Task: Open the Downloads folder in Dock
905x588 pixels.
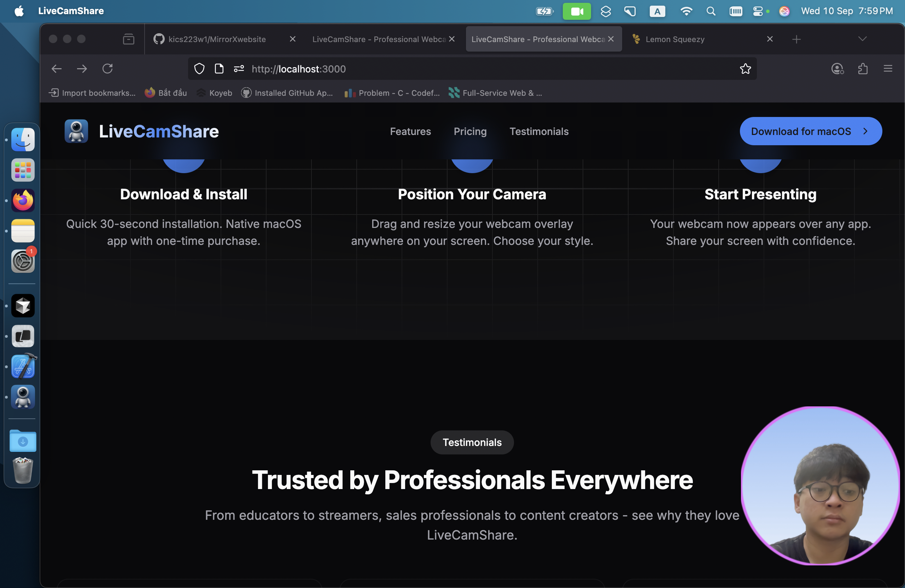Action: click(x=23, y=441)
